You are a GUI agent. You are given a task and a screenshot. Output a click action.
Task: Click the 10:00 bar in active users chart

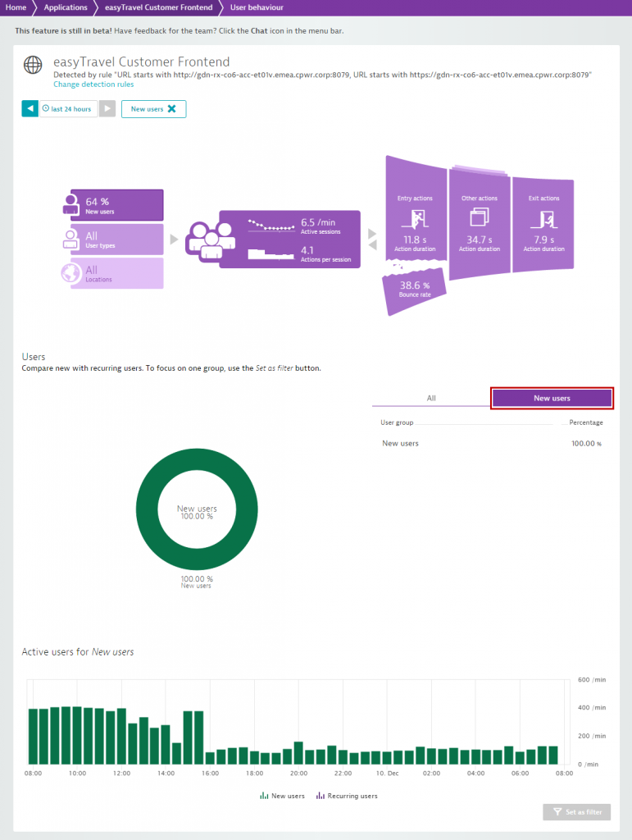pos(77,736)
